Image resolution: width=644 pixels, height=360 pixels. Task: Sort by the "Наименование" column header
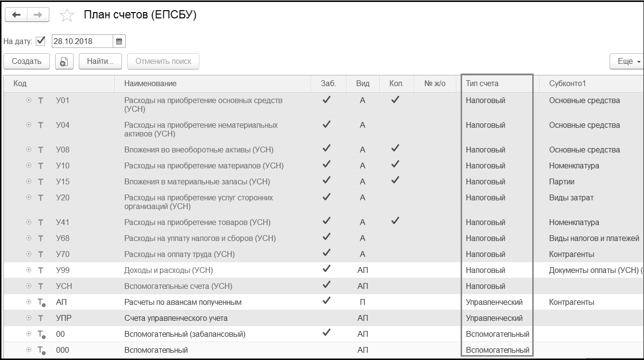[150, 84]
